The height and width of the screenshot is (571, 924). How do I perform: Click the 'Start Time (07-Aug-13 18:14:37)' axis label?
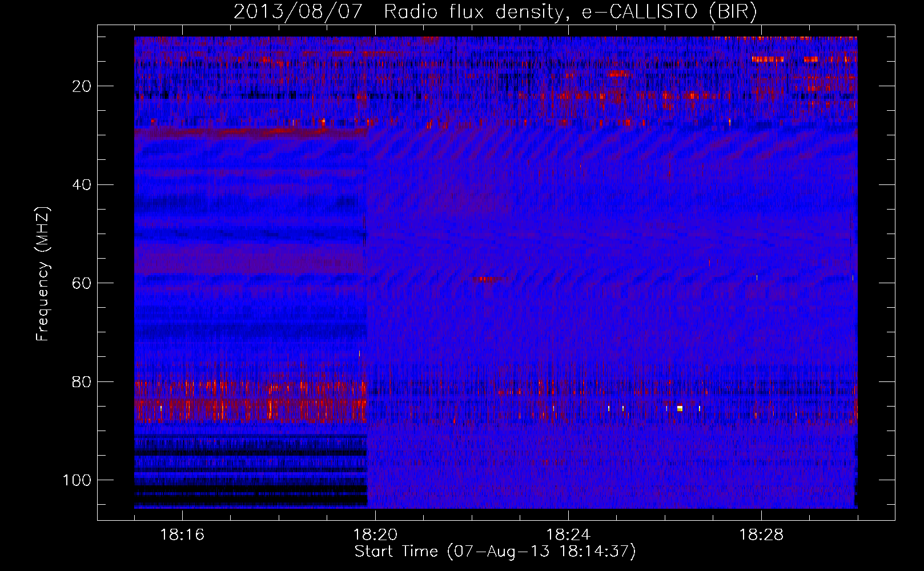click(x=495, y=552)
